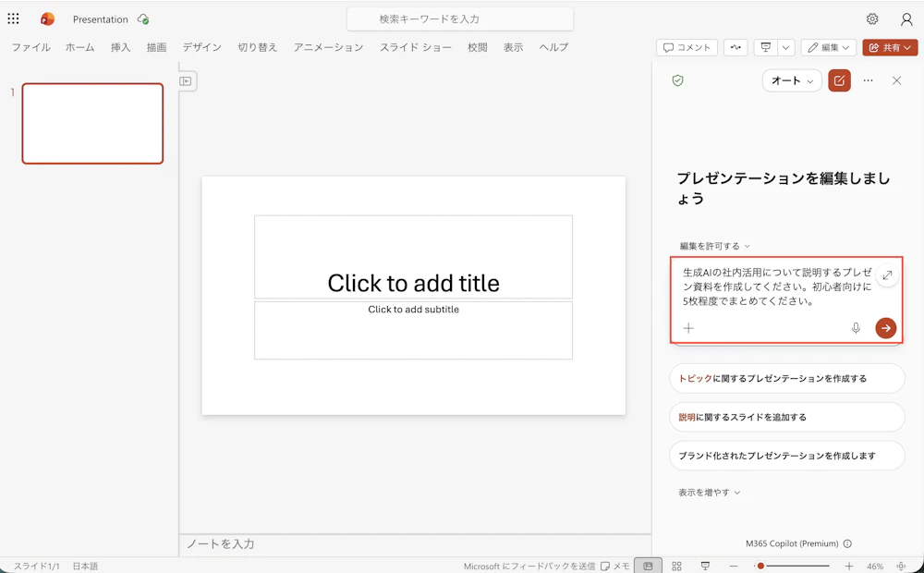Zoom out with the minus icon
The image size is (924, 573).
tap(733, 566)
